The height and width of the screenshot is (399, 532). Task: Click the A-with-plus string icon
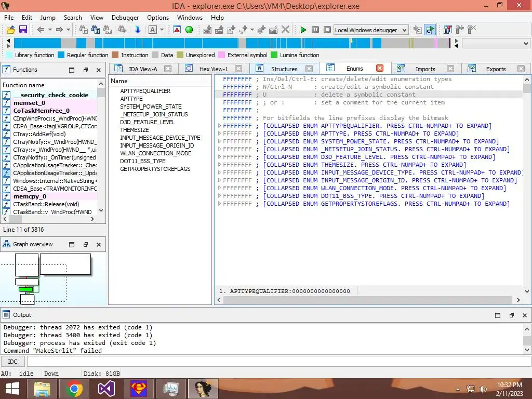point(231,30)
